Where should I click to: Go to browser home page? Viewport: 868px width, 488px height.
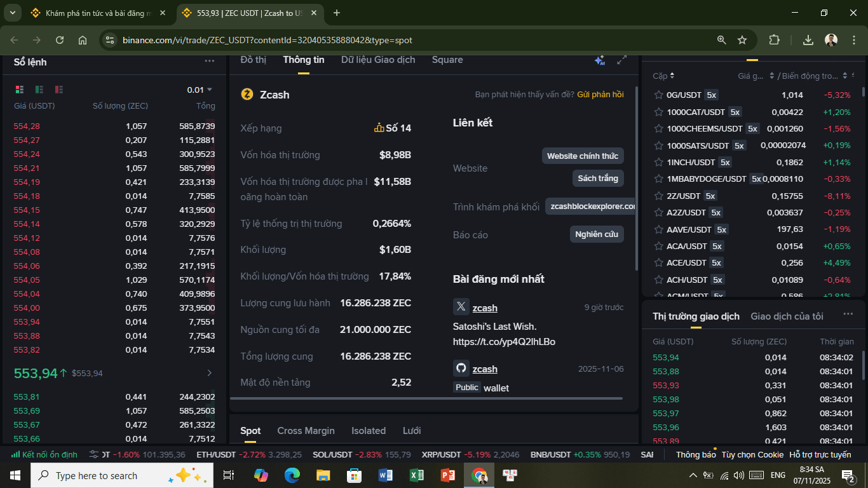(x=83, y=40)
